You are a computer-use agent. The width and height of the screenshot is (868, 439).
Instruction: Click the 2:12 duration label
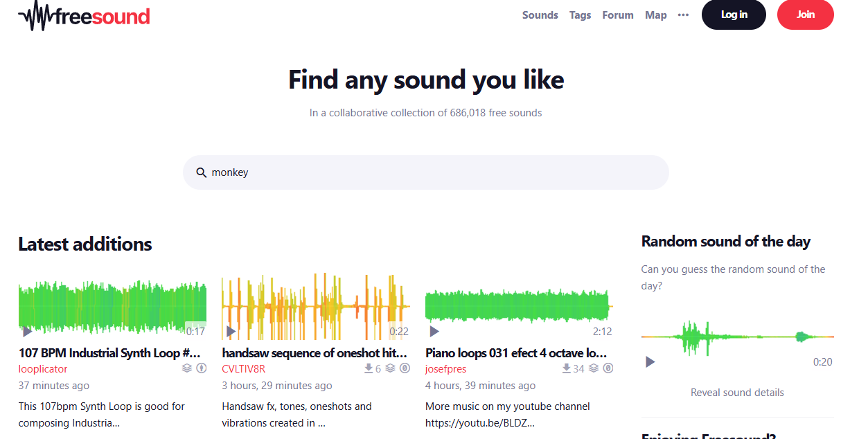tap(602, 332)
